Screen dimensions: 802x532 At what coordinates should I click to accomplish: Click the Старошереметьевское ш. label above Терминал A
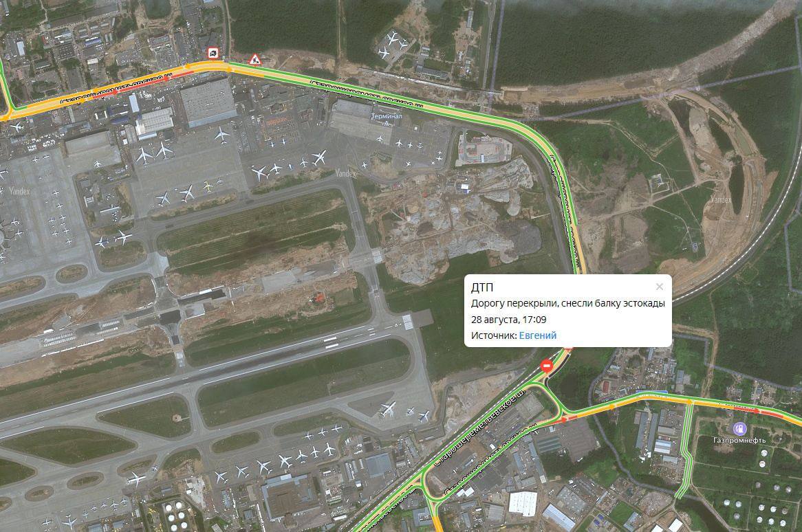[x=367, y=95]
